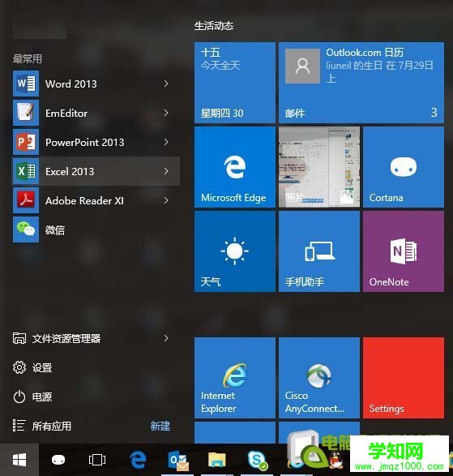
Task: Open the Photos (照片) tile
Action: click(x=319, y=167)
